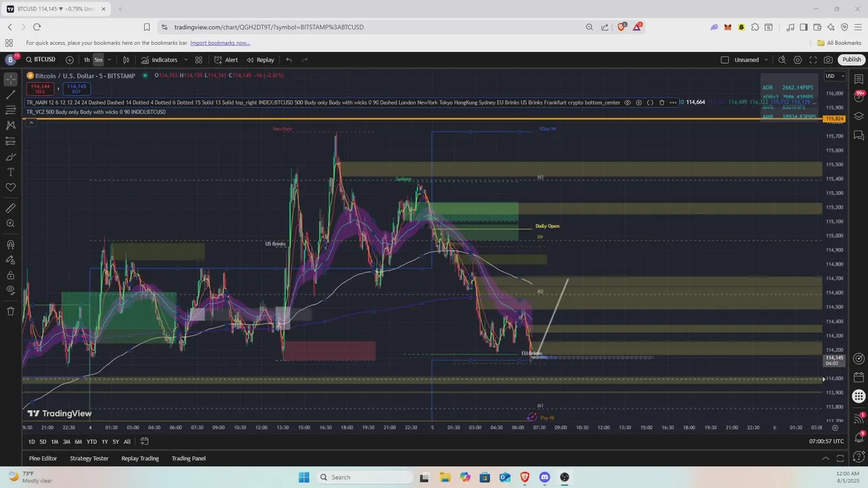Open the heart icons tool

[10, 188]
